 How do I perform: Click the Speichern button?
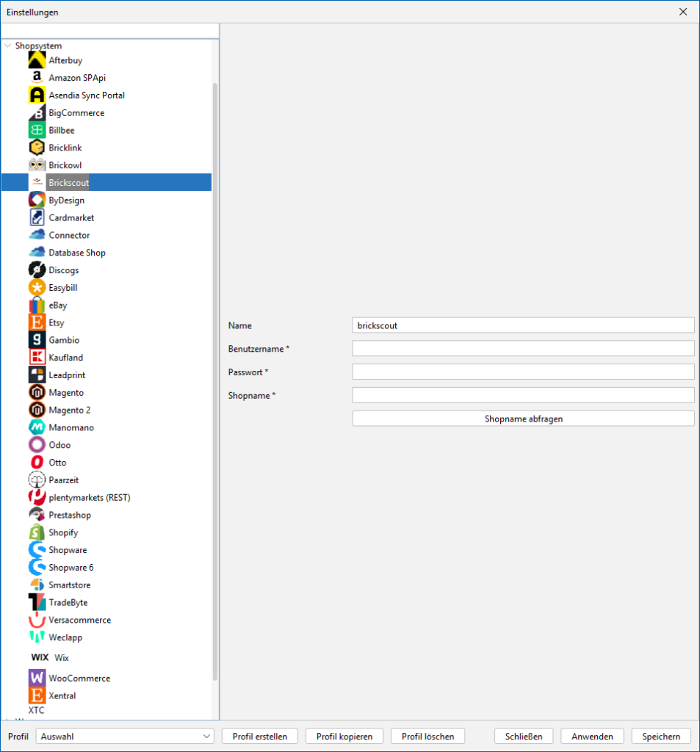click(x=660, y=736)
